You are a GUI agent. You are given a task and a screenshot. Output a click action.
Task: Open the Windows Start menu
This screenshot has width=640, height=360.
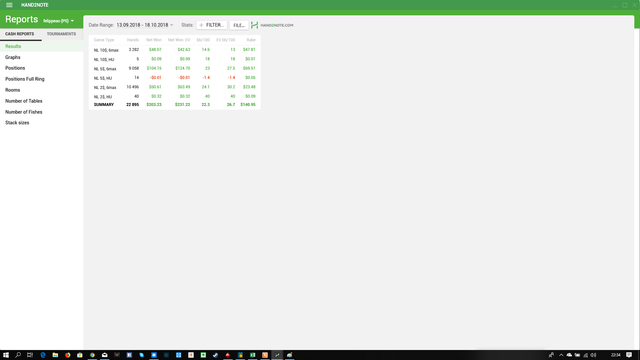point(6,355)
